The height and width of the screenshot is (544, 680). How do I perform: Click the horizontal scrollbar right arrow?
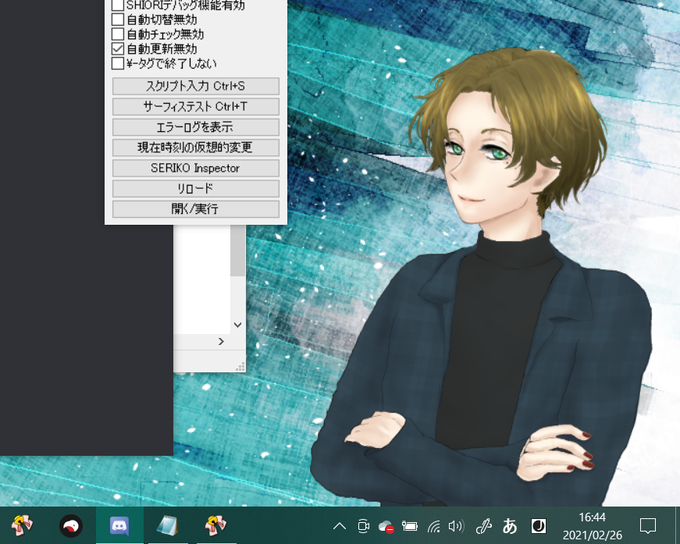pos(221,341)
